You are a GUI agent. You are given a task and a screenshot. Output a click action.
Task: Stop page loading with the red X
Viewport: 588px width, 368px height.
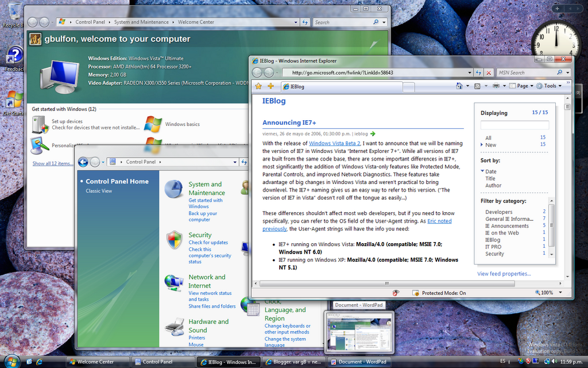coord(489,72)
